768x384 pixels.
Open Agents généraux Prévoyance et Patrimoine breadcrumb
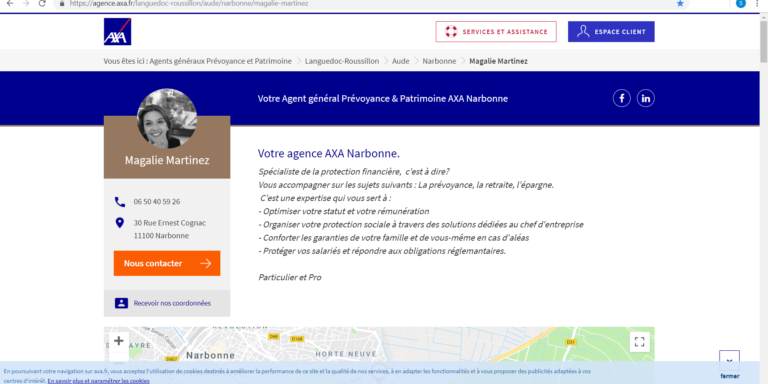click(x=220, y=61)
